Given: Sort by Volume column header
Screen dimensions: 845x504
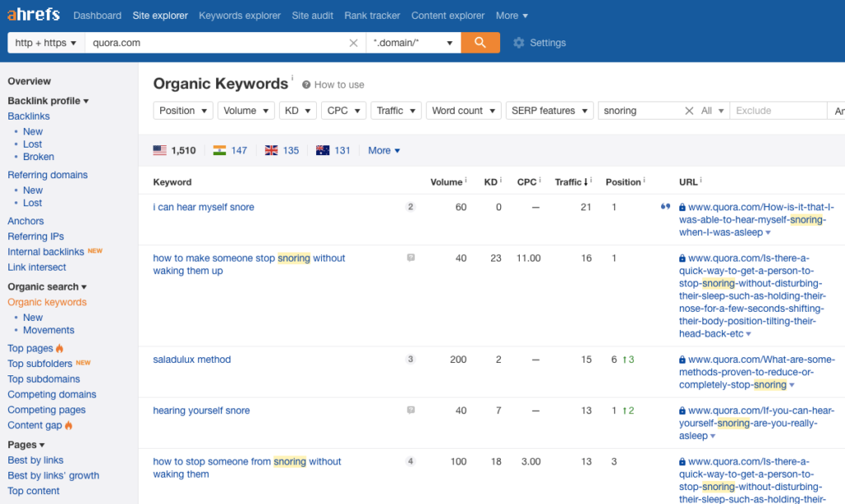Looking at the screenshot, I should [446, 182].
